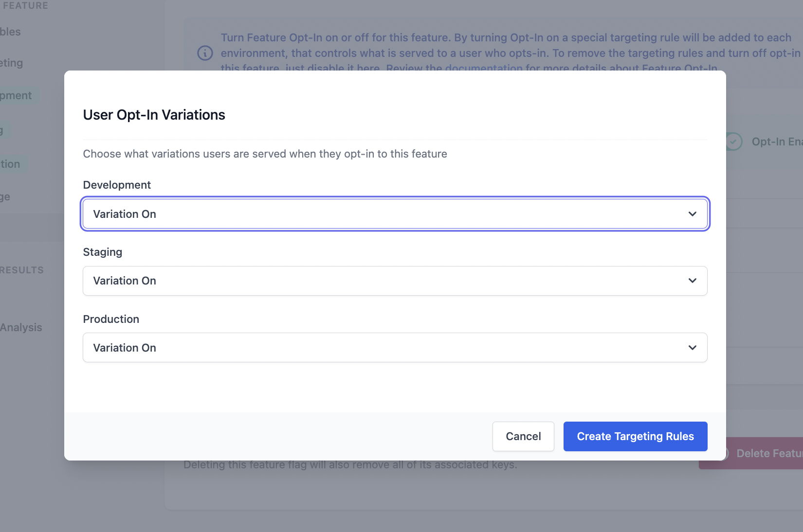Select Analysis under Results
Viewport: 803px width, 532px height.
click(21, 327)
